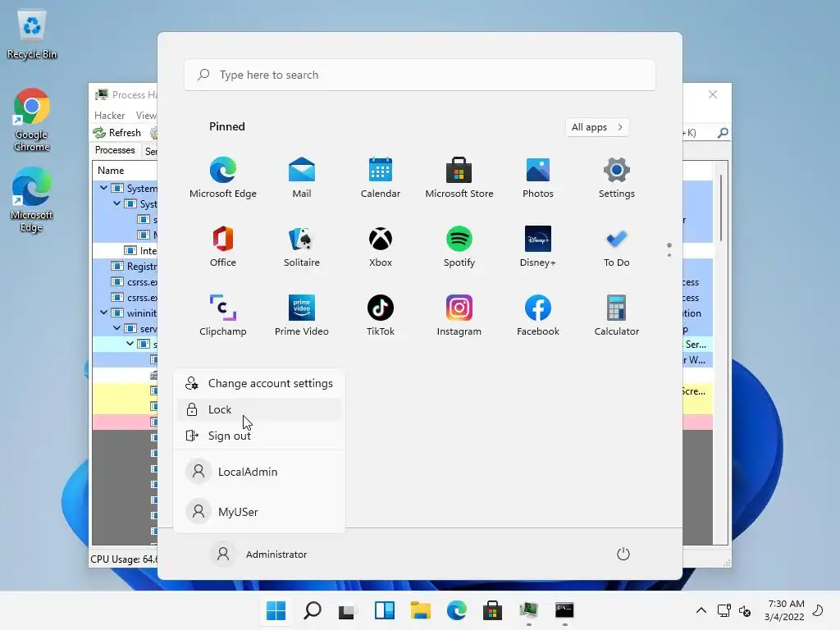
Task: Open Widgets from the taskbar
Action: tap(384, 610)
